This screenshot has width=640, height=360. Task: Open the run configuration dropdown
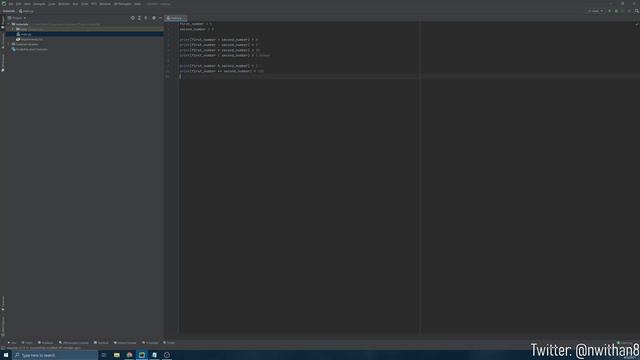click(x=594, y=11)
